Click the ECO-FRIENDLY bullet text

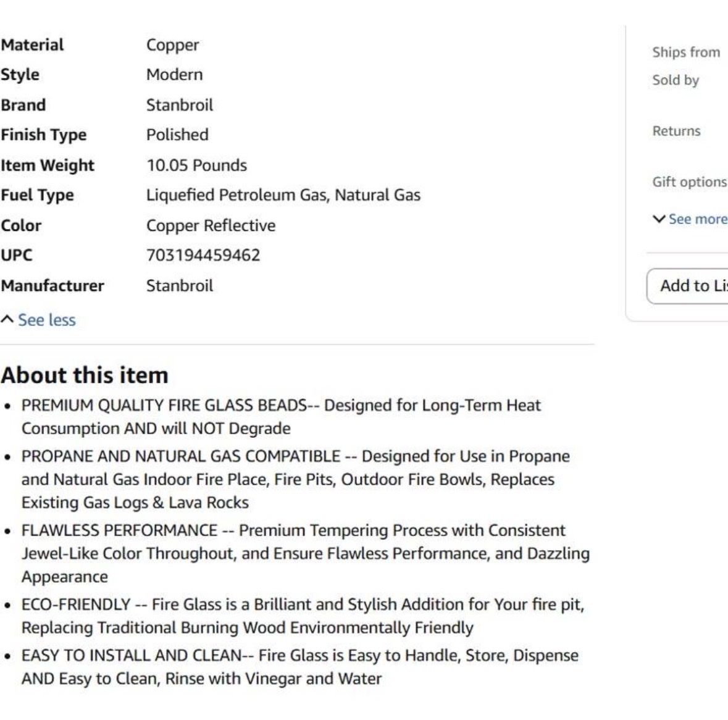click(x=303, y=616)
